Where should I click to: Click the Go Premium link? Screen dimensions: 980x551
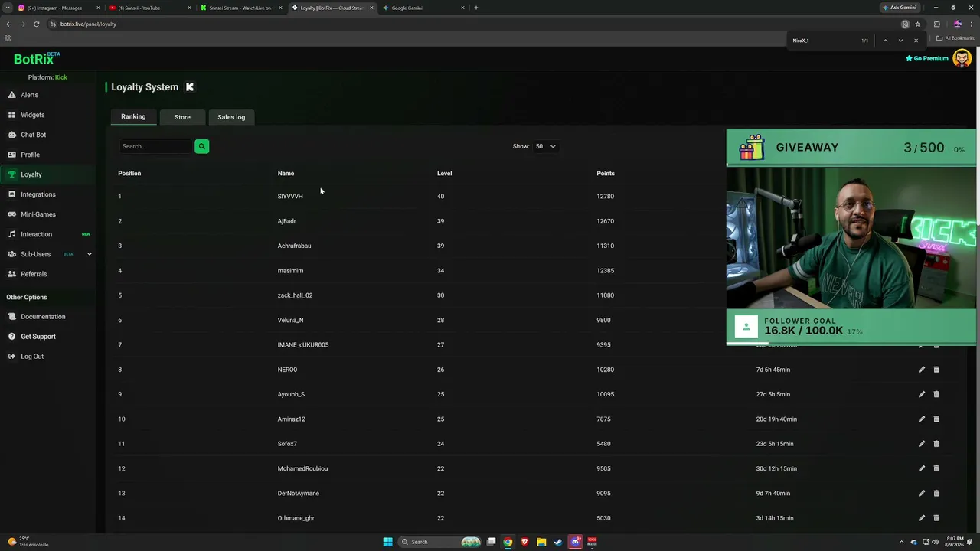[927, 58]
